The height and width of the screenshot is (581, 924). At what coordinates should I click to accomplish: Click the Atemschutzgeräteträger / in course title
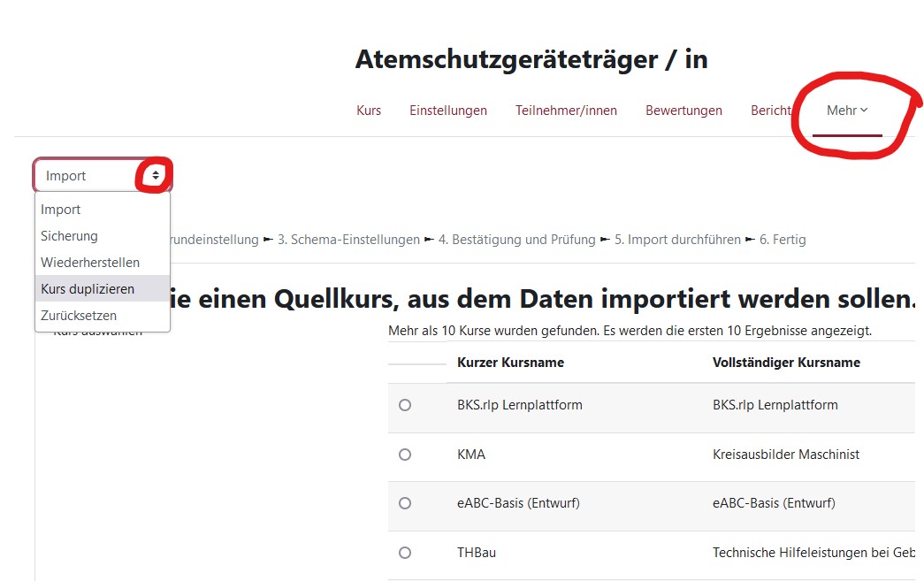pyautogui.click(x=531, y=60)
